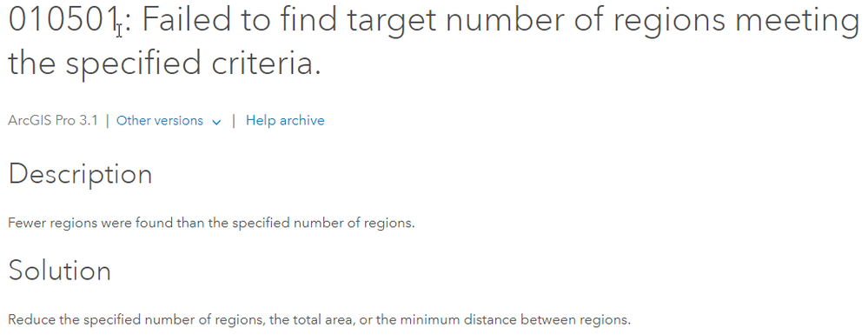
Task: Open the Other versions dropdown
Action: (x=169, y=120)
